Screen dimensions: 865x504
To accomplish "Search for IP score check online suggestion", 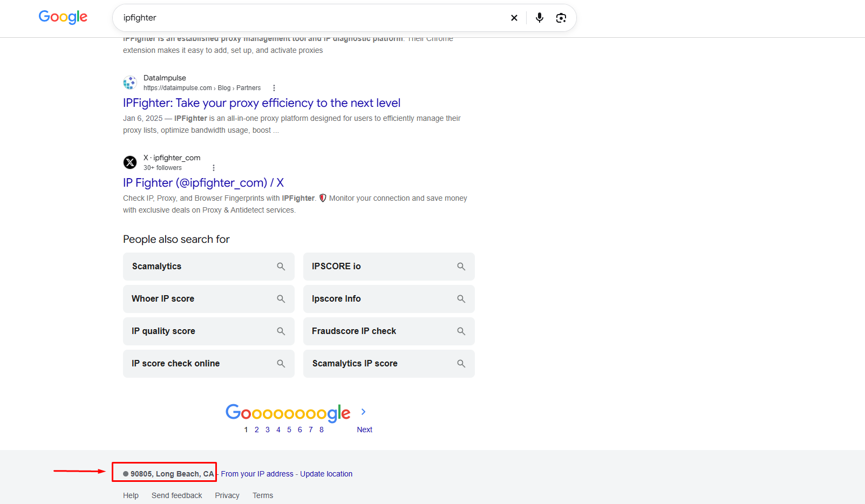I will coord(209,364).
